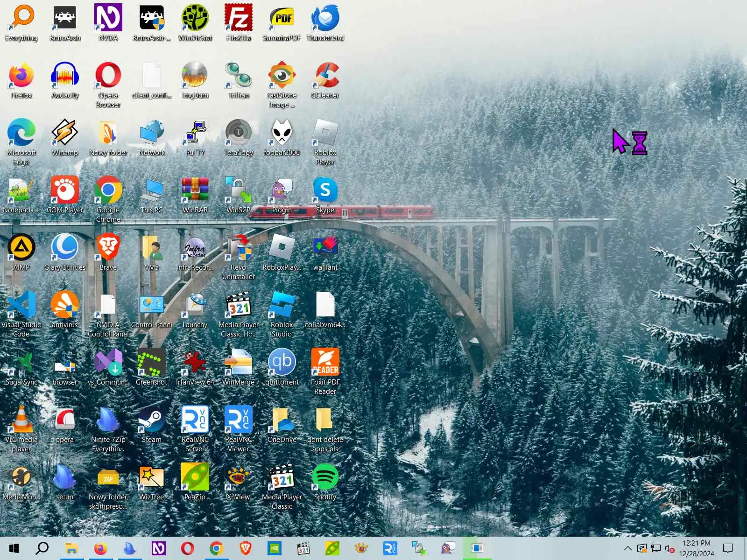Switch to Brave in the taskbar
747x560 pixels.
[245, 548]
